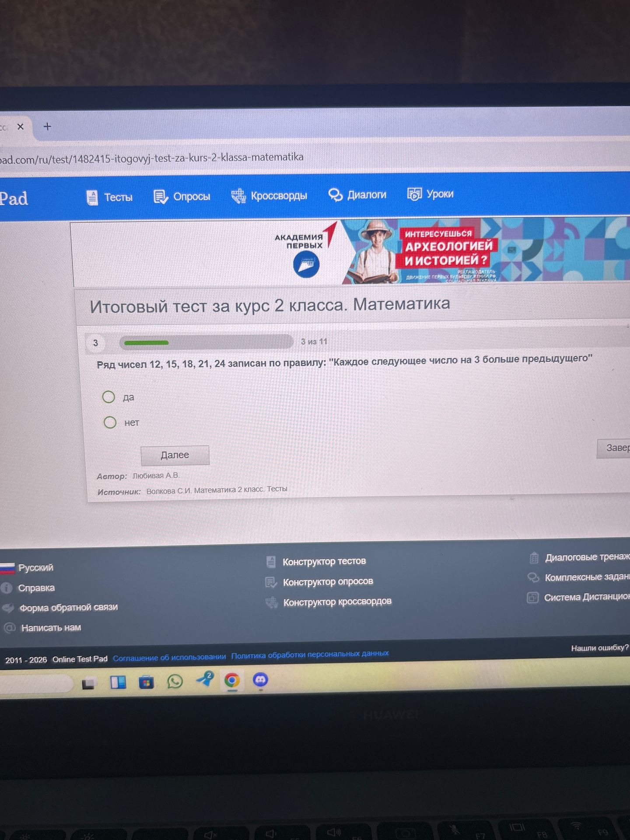Open the Кроссворды section icon
This screenshot has width=630, height=840.
coord(238,196)
